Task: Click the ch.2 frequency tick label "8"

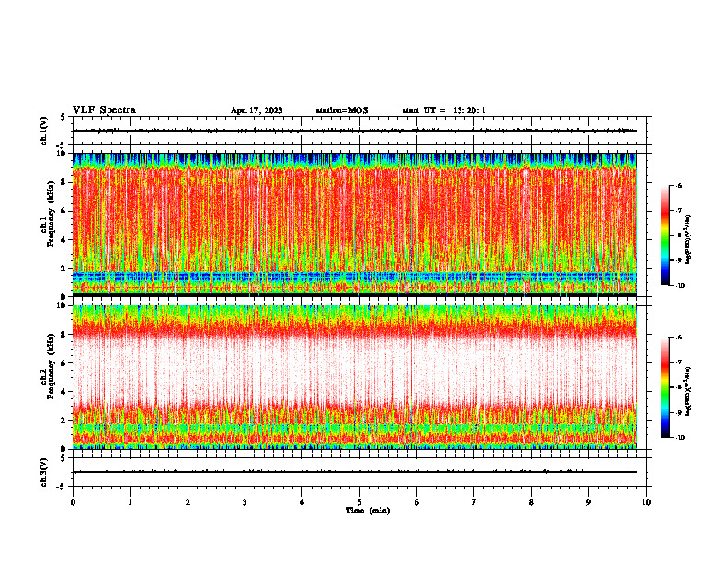Action: click(x=64, y=335)
